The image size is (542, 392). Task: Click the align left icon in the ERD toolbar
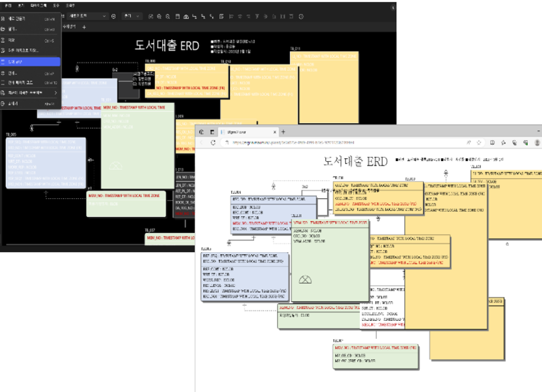click(231, 16)
